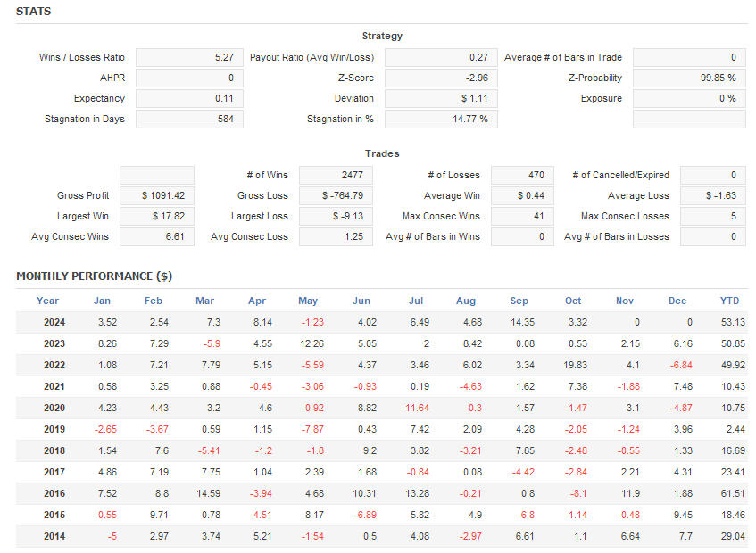Click the Jan column header
The width and height of the screenshot is (756, 553).
click(x=102, y=301)
